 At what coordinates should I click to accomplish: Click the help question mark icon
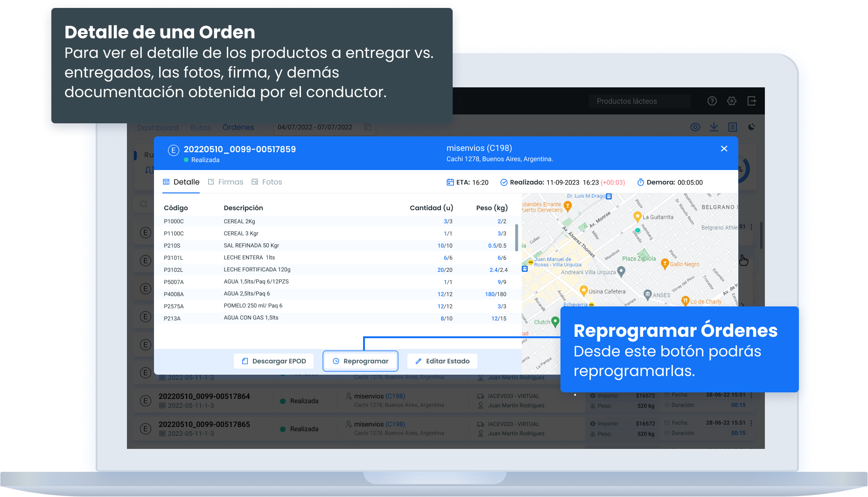pyautogui.click(x=712, y=101)
